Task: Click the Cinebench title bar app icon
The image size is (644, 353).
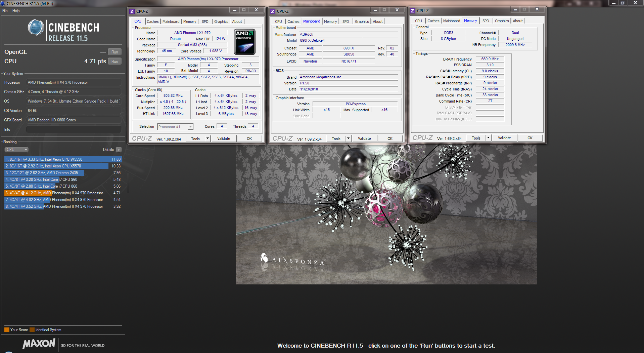Action: (3, 3)
